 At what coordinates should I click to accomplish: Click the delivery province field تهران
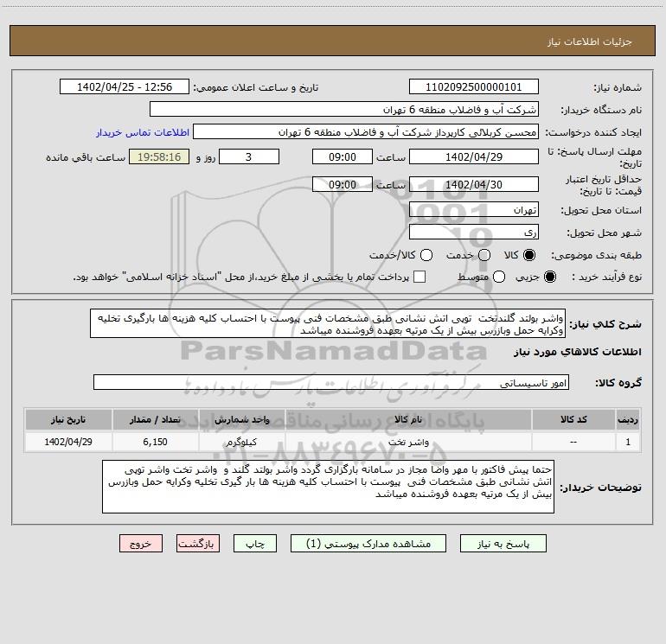pos(474,210)
